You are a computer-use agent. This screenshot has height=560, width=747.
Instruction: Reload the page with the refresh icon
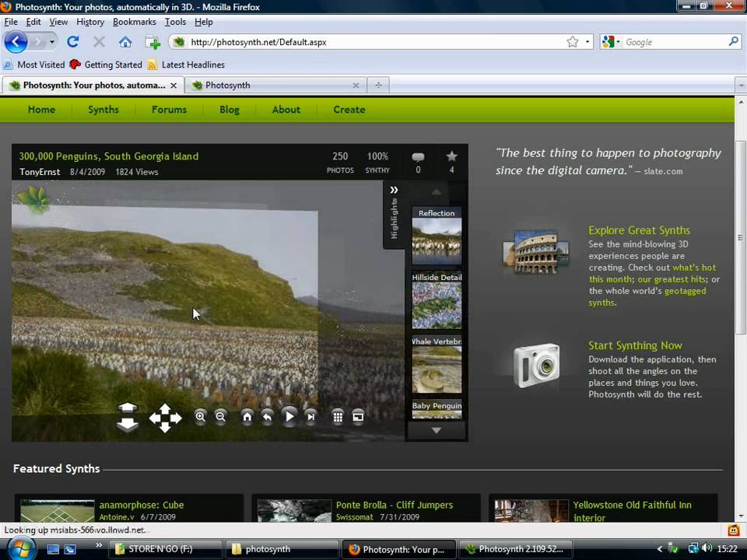click(x=73, y=42)
